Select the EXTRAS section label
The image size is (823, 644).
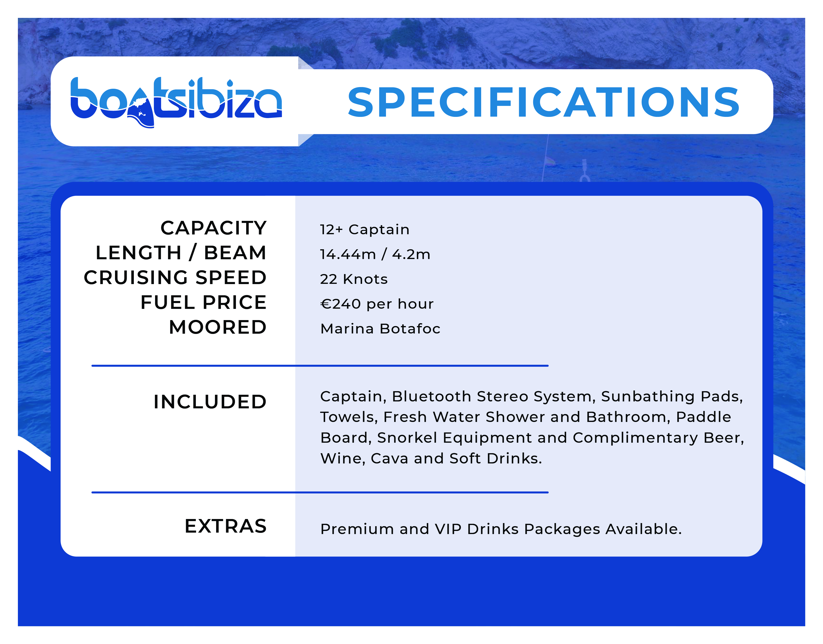(225, 526)
